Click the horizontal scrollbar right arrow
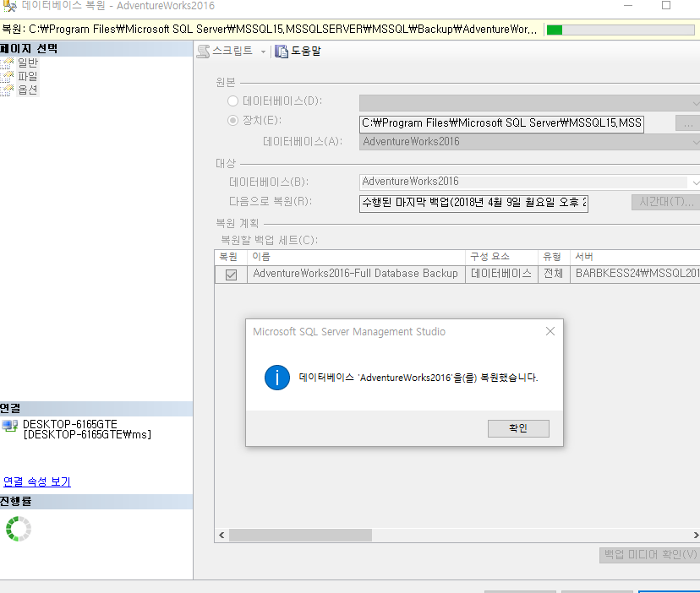The width and height of the screenshot is (700, 593). pos(696,535)
